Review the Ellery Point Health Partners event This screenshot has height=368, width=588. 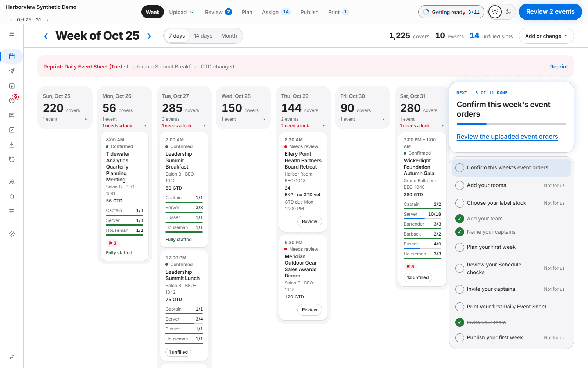coord(309,222)
